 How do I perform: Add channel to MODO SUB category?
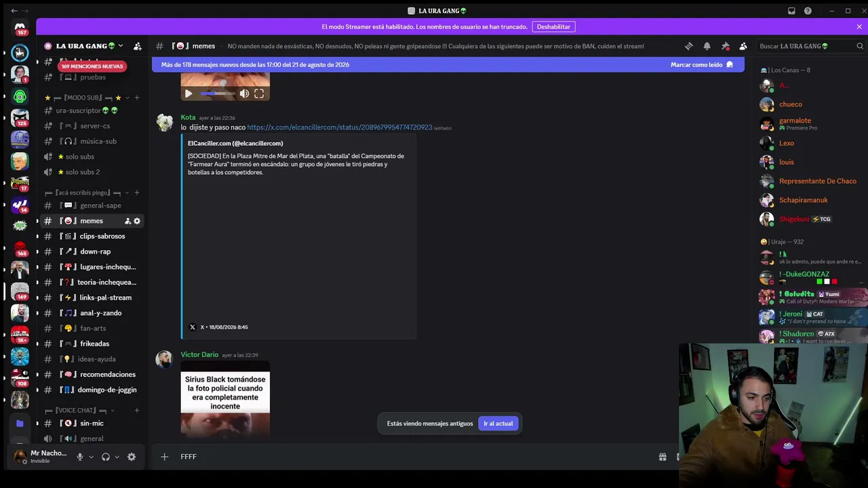136,98
